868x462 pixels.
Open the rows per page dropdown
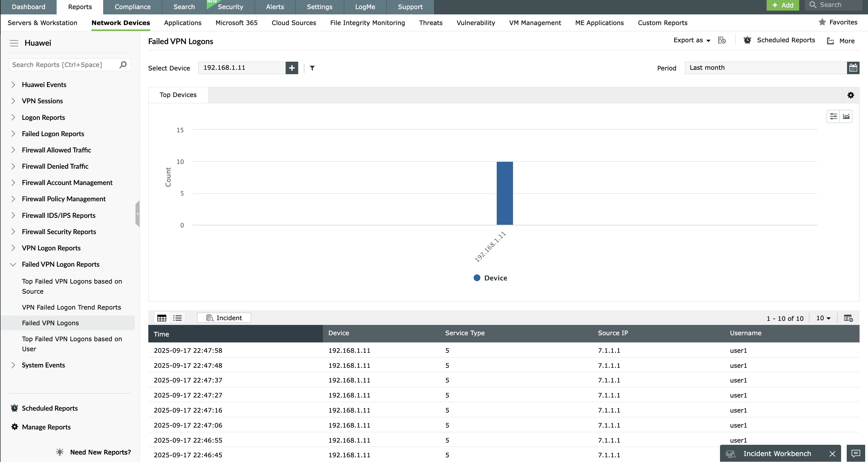823,318
